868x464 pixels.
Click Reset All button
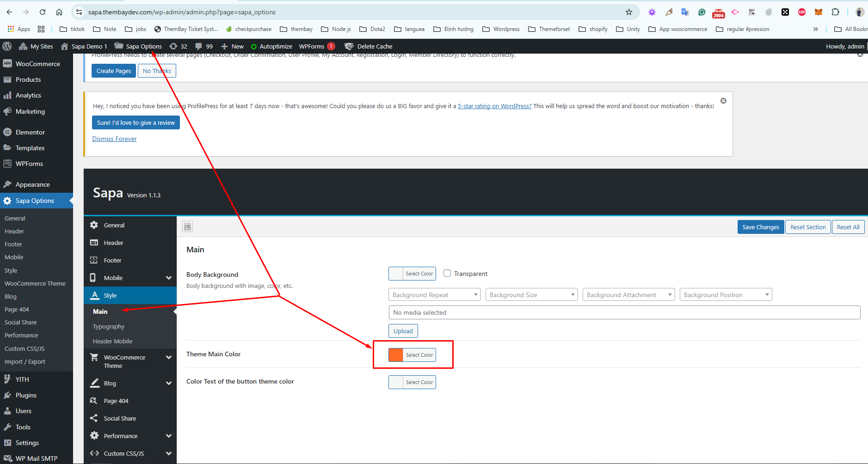(x=848, y=227)
